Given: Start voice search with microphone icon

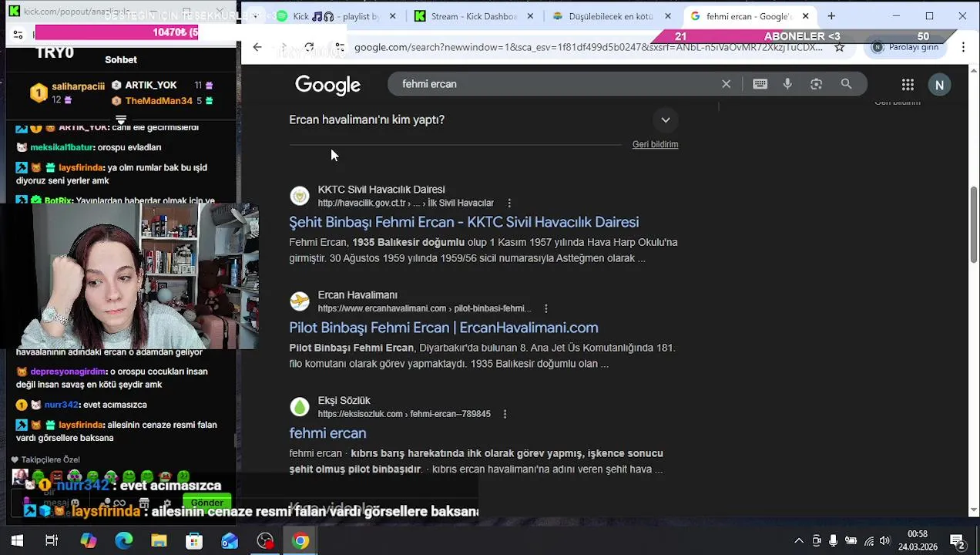Looking at the screenshot, I should pyautogui.click(x=787, y=84).
